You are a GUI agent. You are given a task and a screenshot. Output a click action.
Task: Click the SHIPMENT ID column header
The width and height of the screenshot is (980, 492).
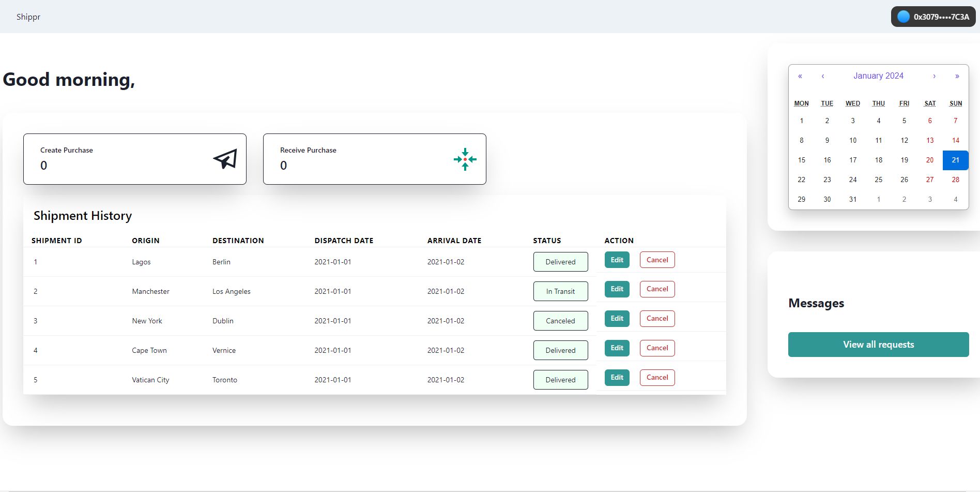pyautogui.click(x=57, y=241)
